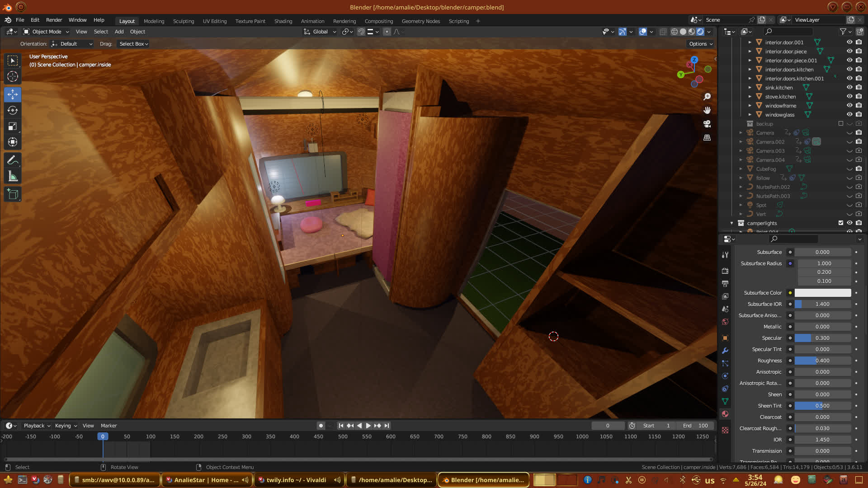The image size is (868, 488).
Task: Open the Select Box drag dropdown
Action: (133, 44)
